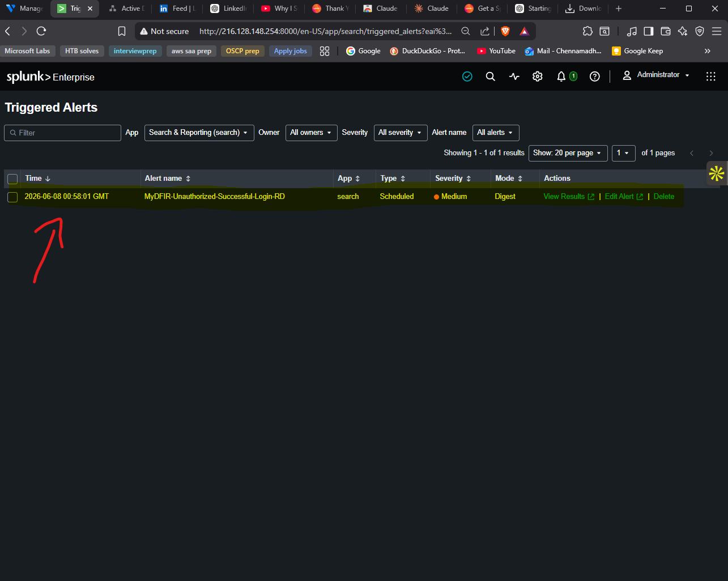Viewport: 728px width, 581px height.
Task: Open the View Results link
Action: coord(569,197)
